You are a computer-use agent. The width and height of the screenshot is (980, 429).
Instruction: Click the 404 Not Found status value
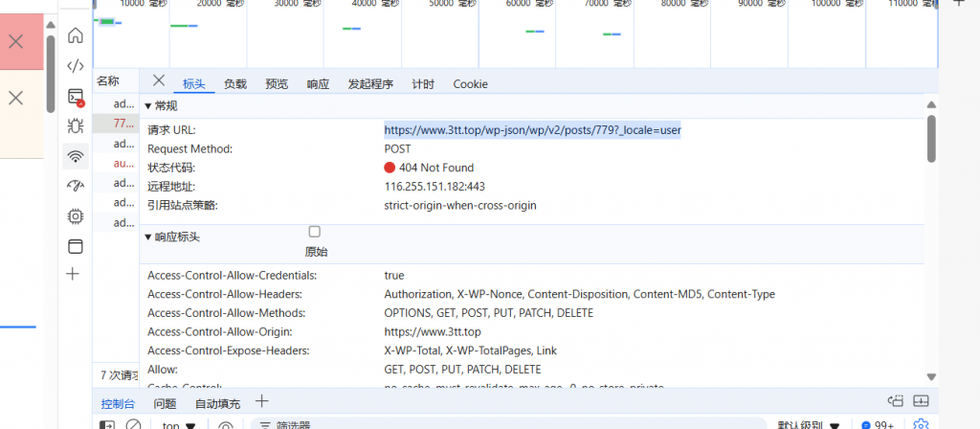tap(429, 168)
